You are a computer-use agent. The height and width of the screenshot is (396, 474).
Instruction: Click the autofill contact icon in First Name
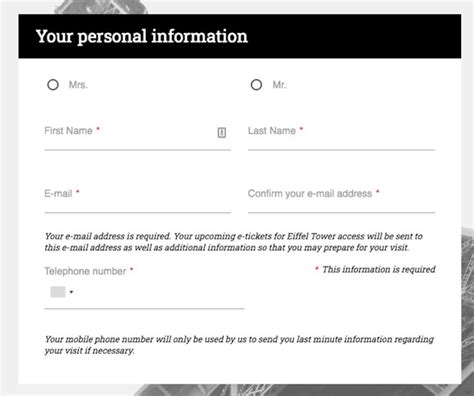(222, 132)
